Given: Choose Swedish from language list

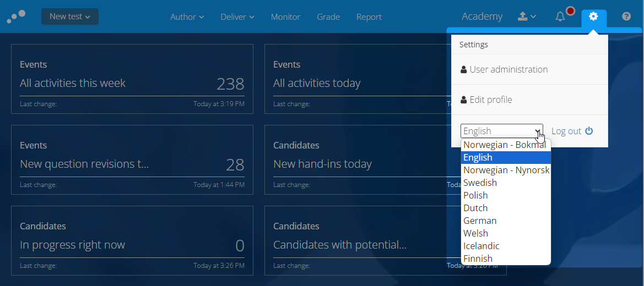Looking at the screenshot, I should pyautogui.click(x=506, y=183).
